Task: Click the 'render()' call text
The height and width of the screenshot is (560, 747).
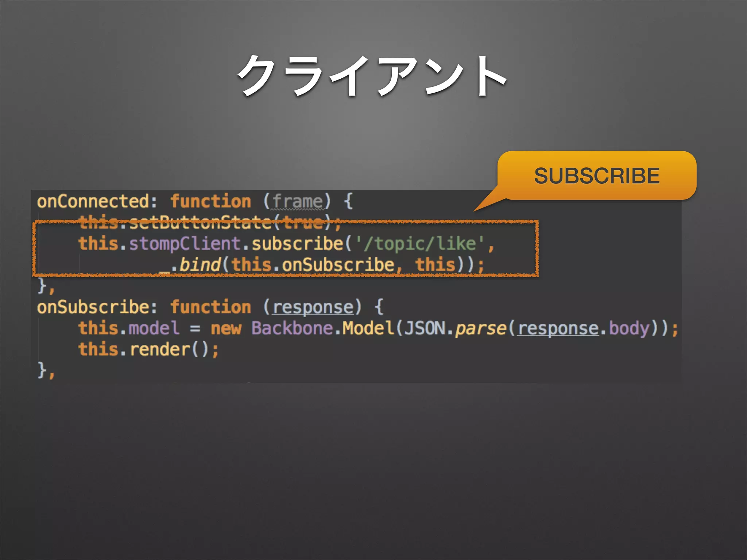Action: point(169,349)
